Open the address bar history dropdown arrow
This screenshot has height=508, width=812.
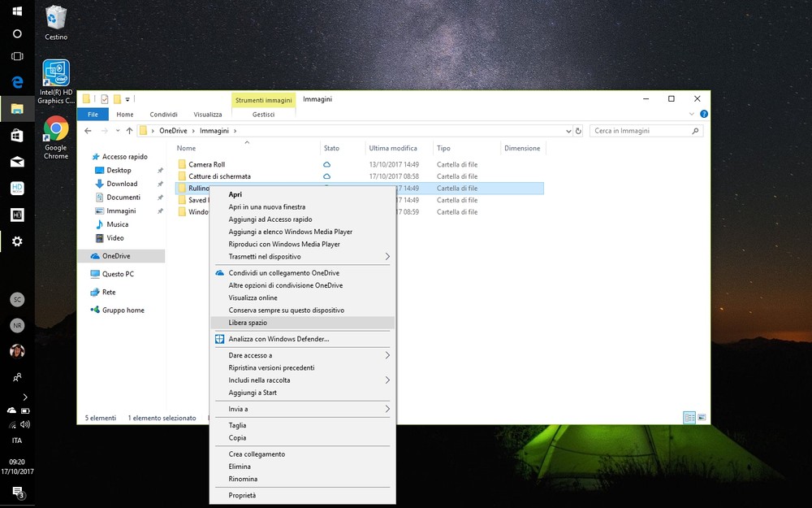(x=568, y=131)
